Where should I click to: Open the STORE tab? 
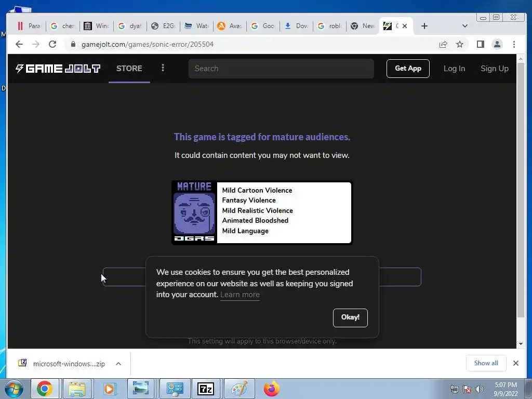coord(129,69)
